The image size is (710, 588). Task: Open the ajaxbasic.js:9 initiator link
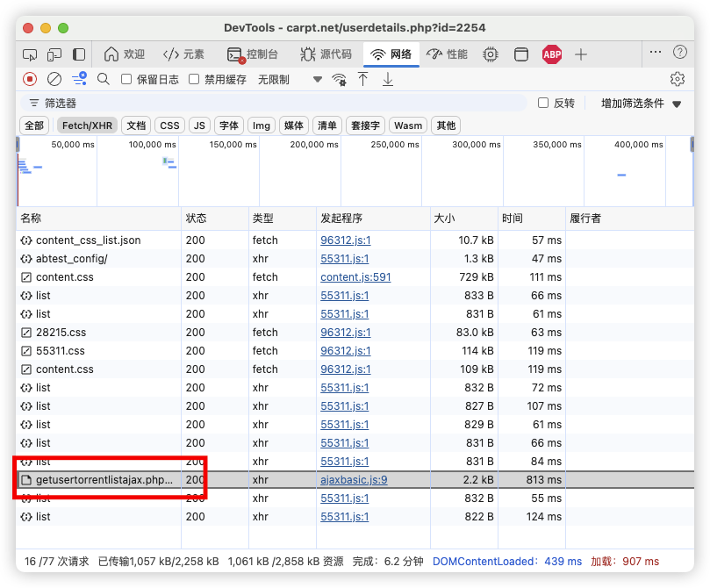pos(354,480)
